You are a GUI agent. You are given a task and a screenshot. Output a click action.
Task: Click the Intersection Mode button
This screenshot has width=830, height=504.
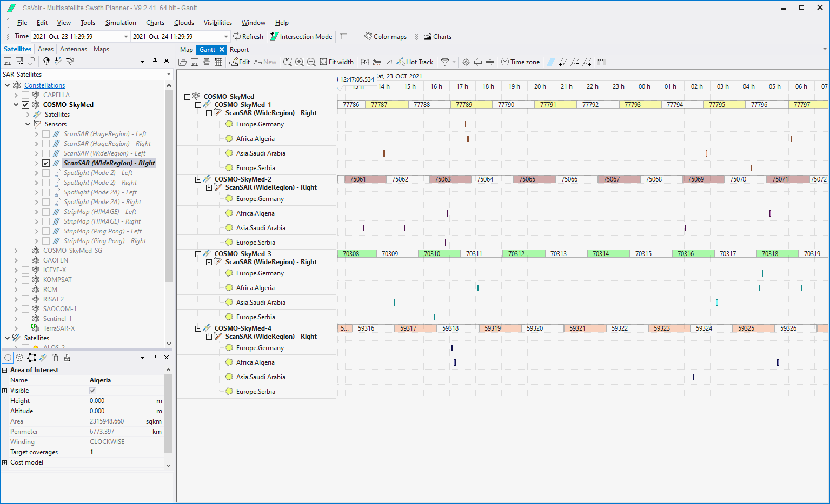(301, 37)
